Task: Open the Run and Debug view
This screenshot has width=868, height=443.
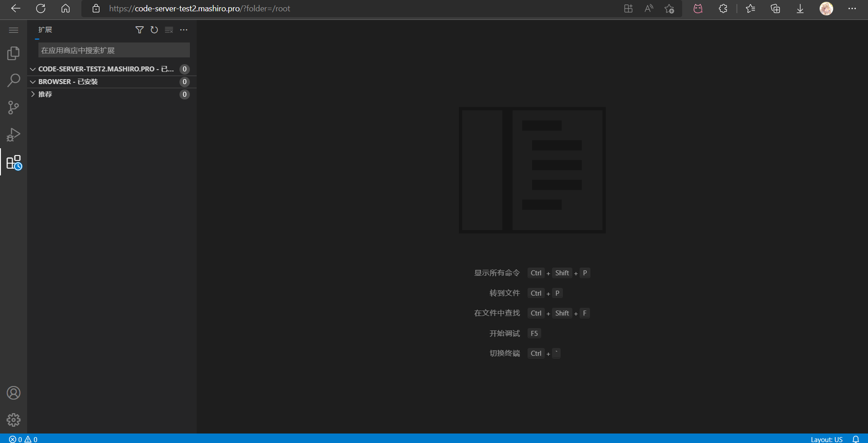Action: click(14, 134)
